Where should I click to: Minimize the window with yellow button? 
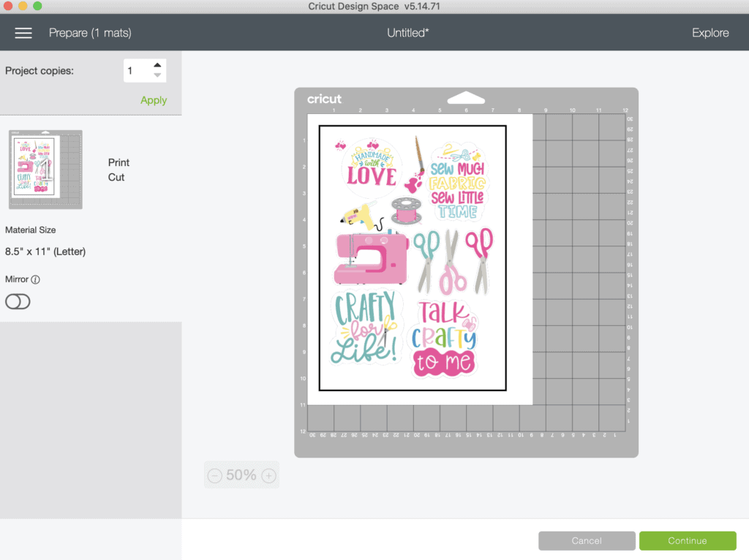coord(23,6)
